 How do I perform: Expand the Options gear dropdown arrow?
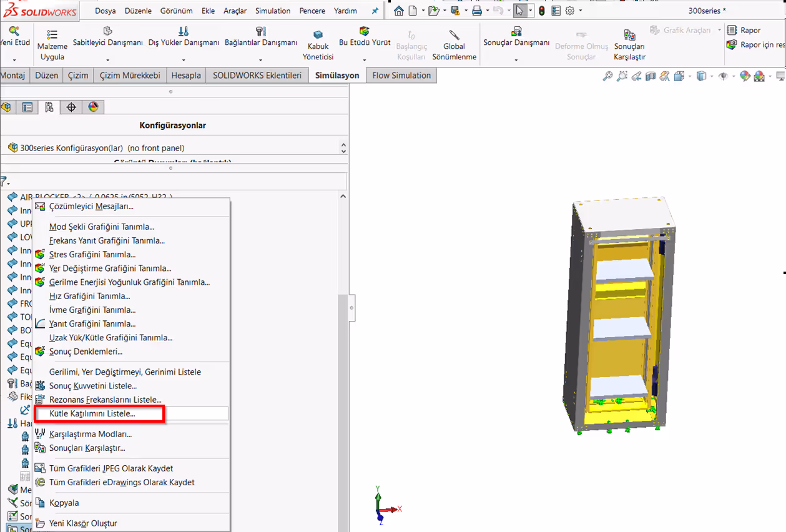pyautogui.click(x=580, y=11)
